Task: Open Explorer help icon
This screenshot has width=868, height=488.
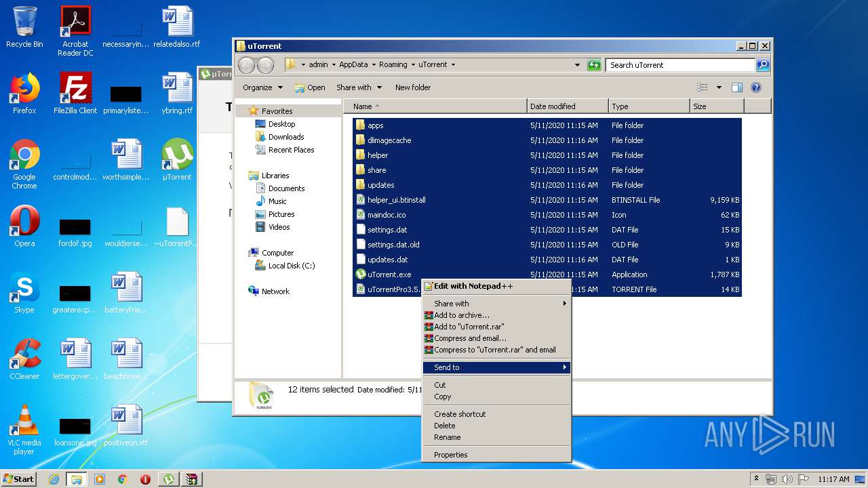Action: click(756, 87)
